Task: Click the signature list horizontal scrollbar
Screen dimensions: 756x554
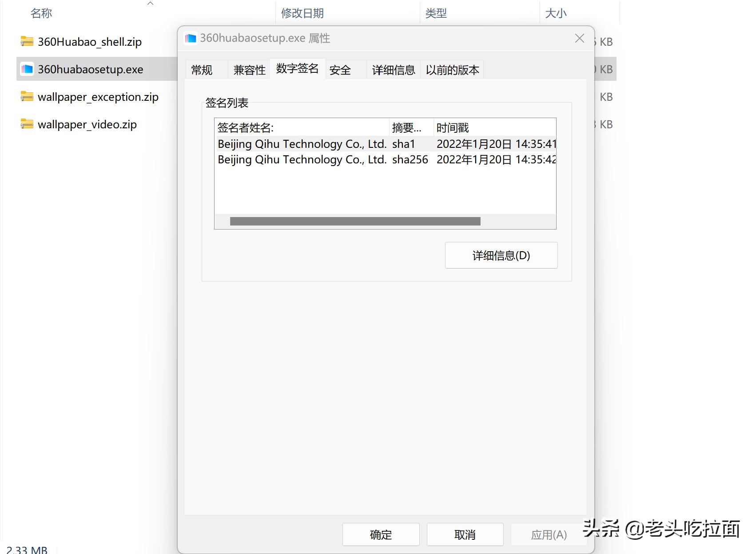Action: (x=355, y=221)
